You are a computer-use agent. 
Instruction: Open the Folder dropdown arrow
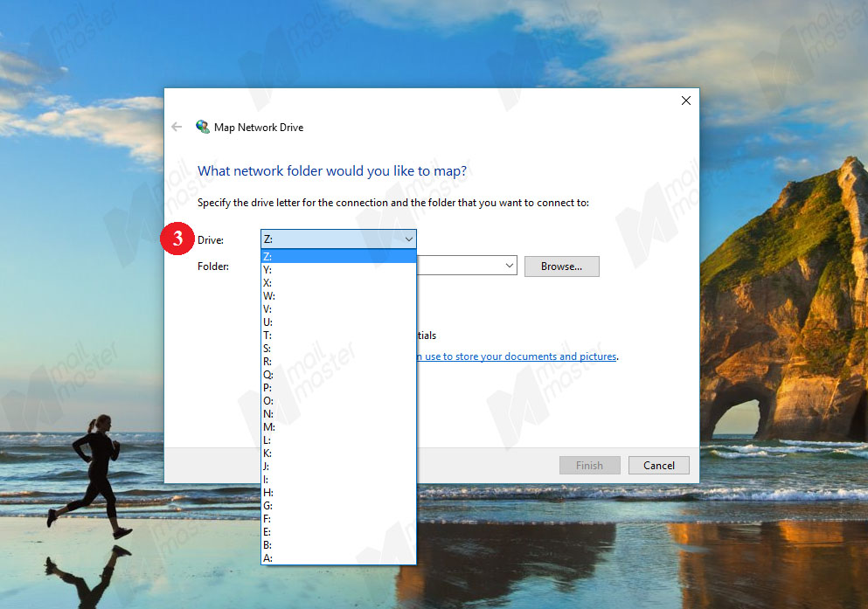coord(510,266)
